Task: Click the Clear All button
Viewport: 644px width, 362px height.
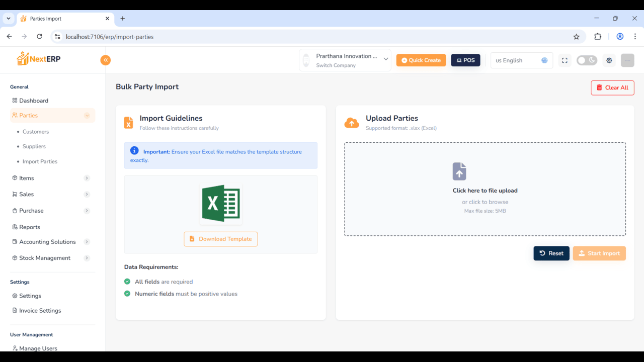Action: click(612, 87)
